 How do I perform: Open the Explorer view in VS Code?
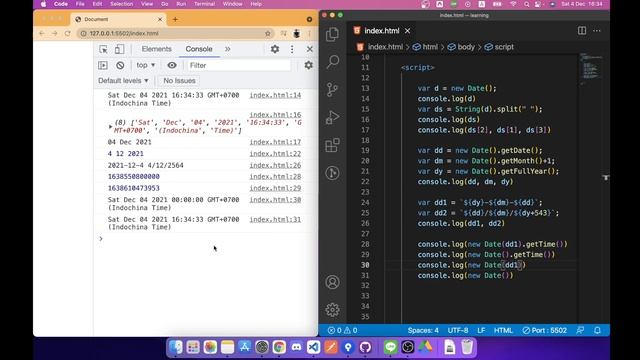click(332, 34)
